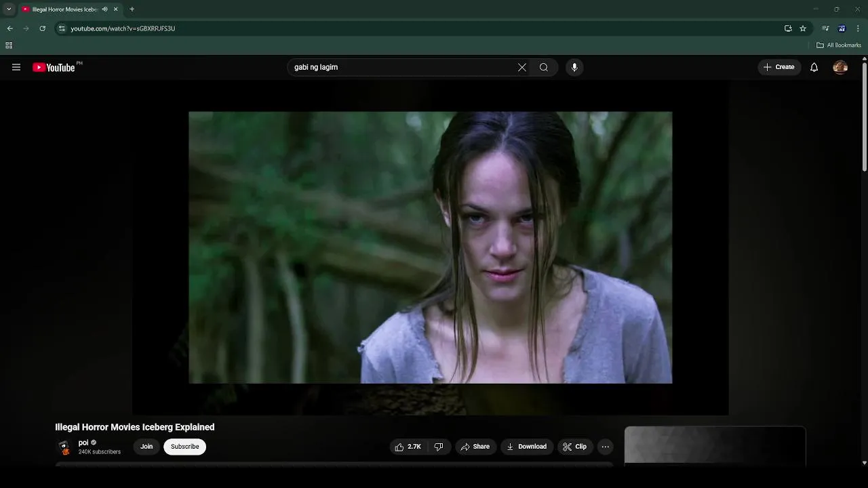
Task: View site information icon in address bar
Action: pyautogui.click(x=62, y=28)
